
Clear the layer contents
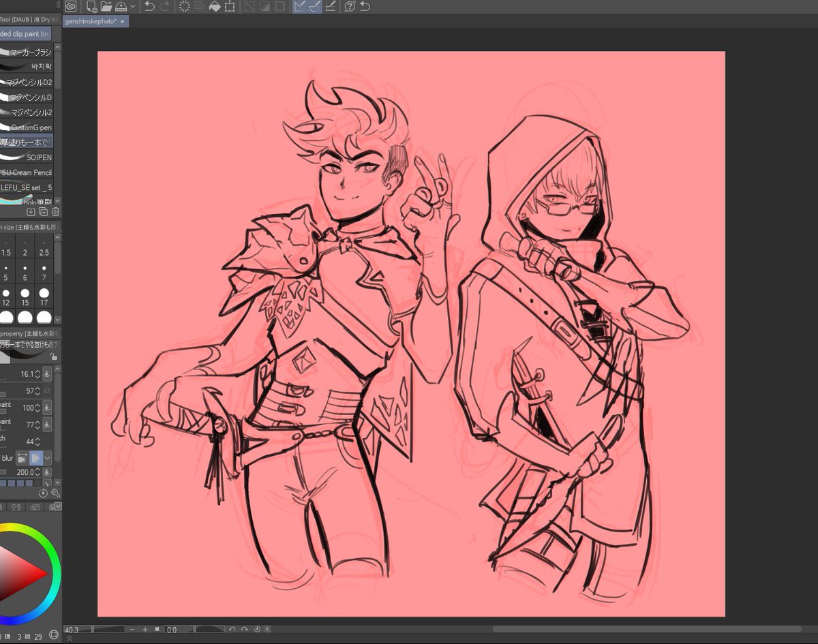click(x=185, y=6)
